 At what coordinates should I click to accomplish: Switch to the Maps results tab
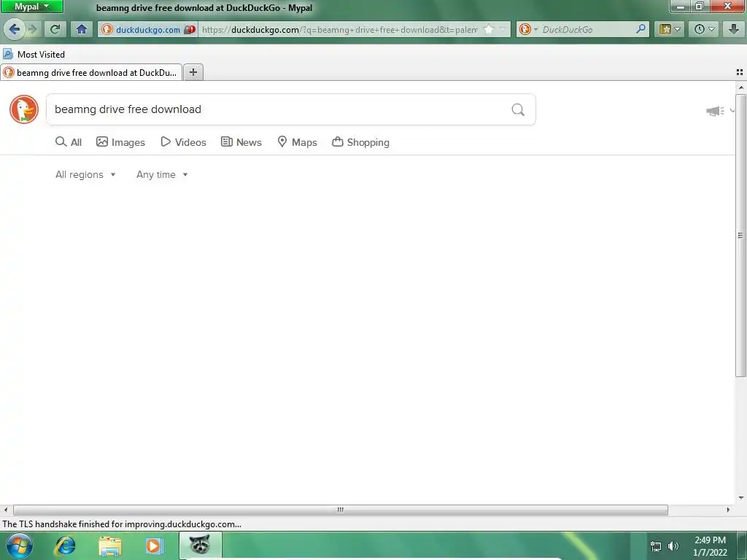pyautogui.click(x=298, y=142)
